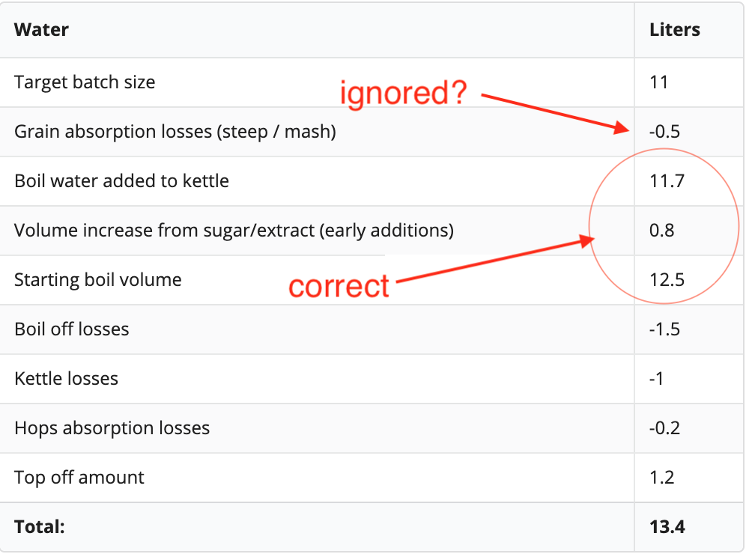Click the boil off losses value -1.5
752x560 pixels.
tap(664, 329)
